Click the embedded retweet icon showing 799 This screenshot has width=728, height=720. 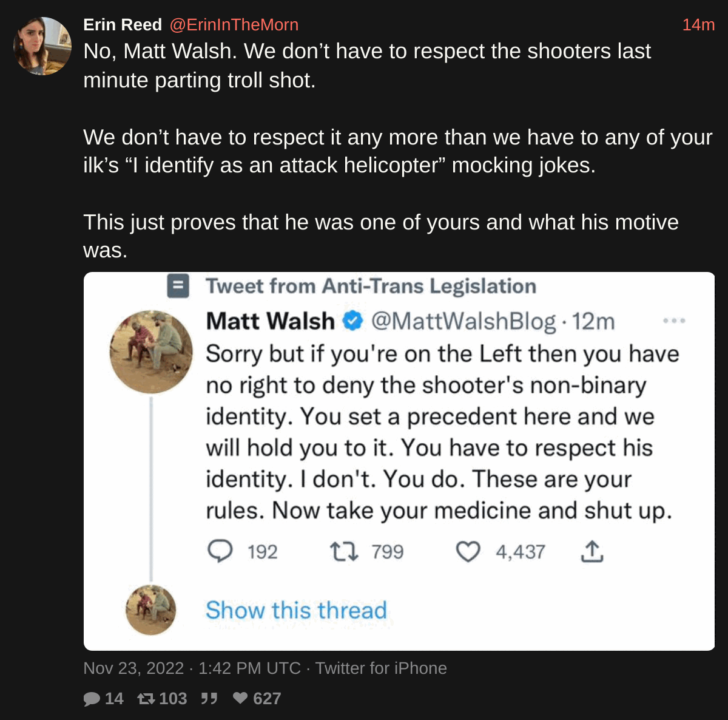pyautogui.click(x=344, y=551)
